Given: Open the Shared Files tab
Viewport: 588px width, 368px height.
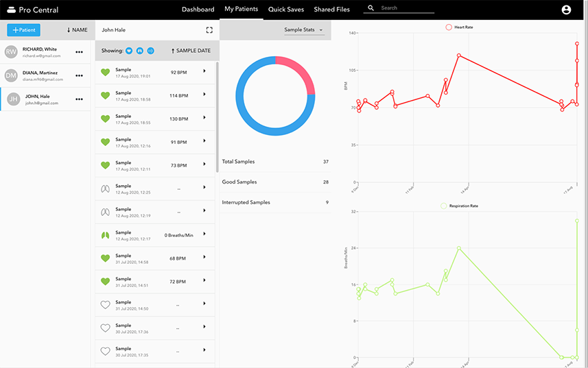Looking at the screenshot, I should pos(331,10).
